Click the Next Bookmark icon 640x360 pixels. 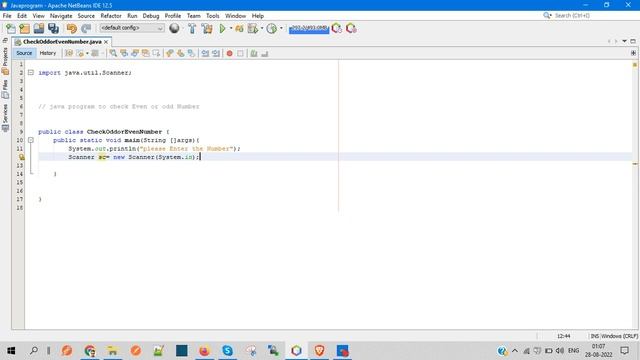180,53
